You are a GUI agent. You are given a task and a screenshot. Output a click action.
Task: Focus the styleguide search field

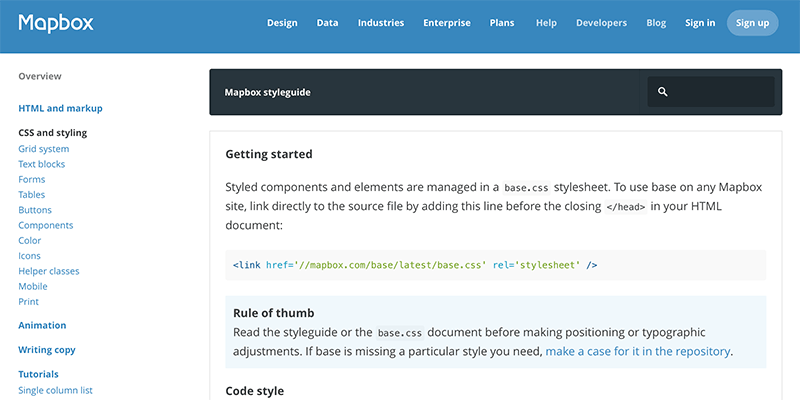[x=720, y=92]
